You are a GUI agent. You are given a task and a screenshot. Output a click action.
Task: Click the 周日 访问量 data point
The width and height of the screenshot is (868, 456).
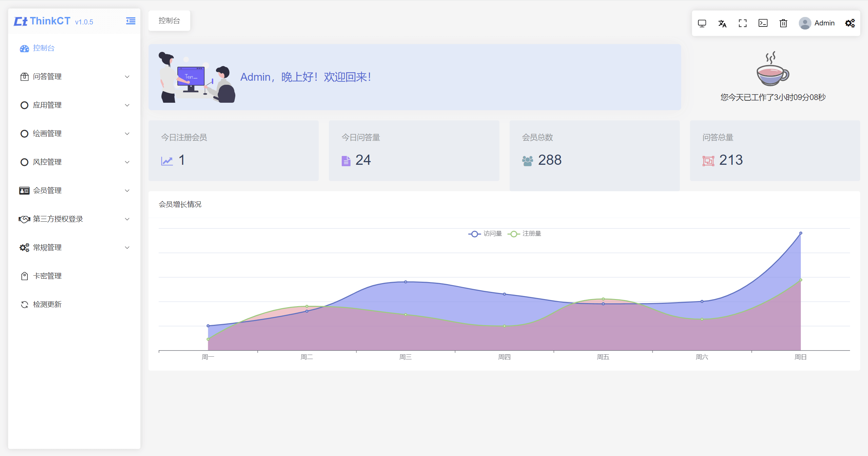[x=801, y=233]
